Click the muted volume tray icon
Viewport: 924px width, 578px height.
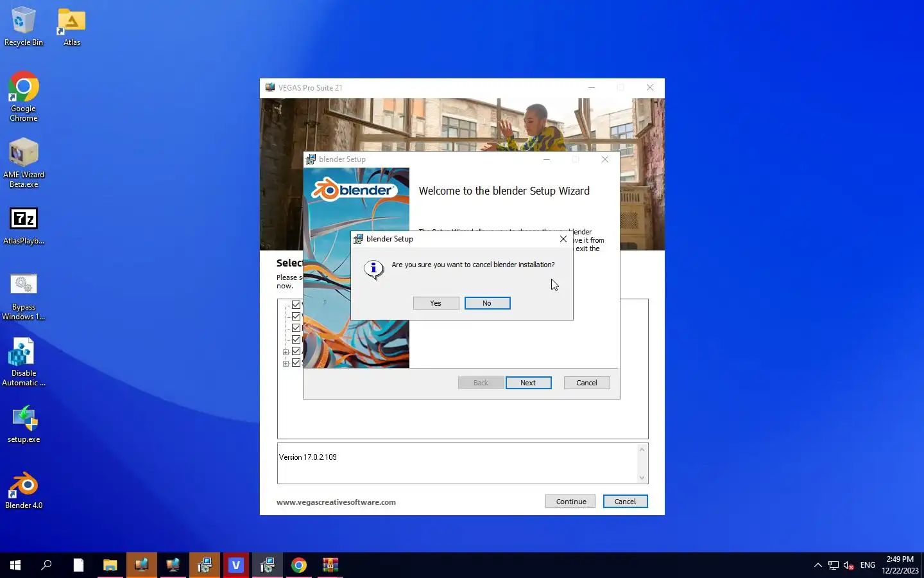click(x=848, y=565)
